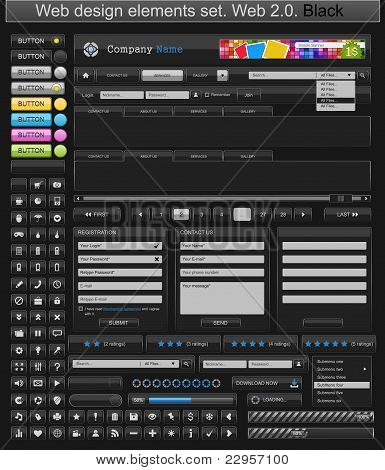Select Submenu four in the menu list
385x470 pixels.
pos(342,385)
